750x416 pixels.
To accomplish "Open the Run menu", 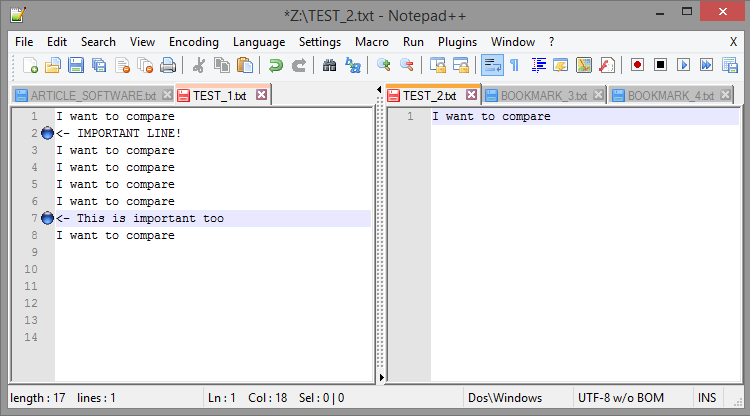I will pos(413,42).
